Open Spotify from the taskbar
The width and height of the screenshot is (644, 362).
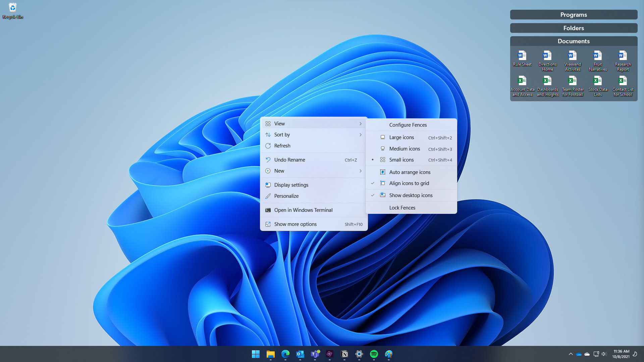point(374,354)
